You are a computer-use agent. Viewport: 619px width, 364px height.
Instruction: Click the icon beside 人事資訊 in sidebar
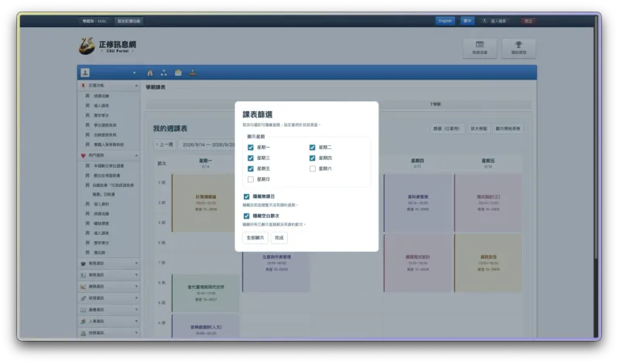83,321
